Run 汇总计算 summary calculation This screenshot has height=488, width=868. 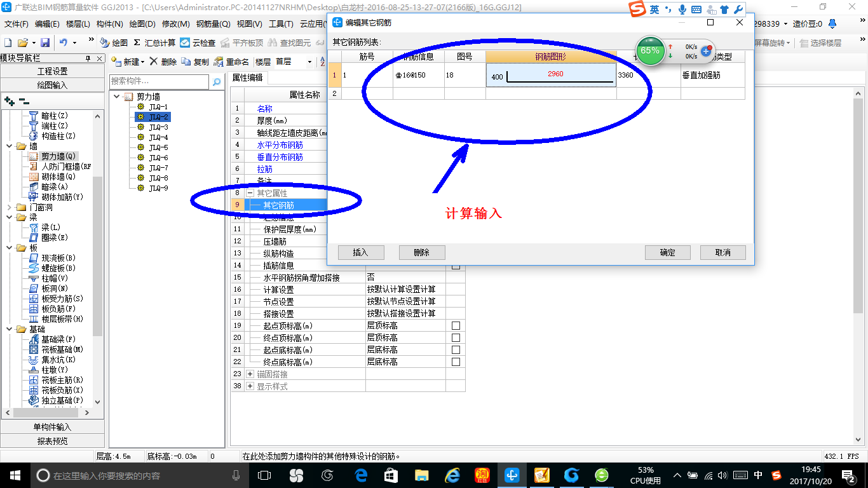(154, 43)
